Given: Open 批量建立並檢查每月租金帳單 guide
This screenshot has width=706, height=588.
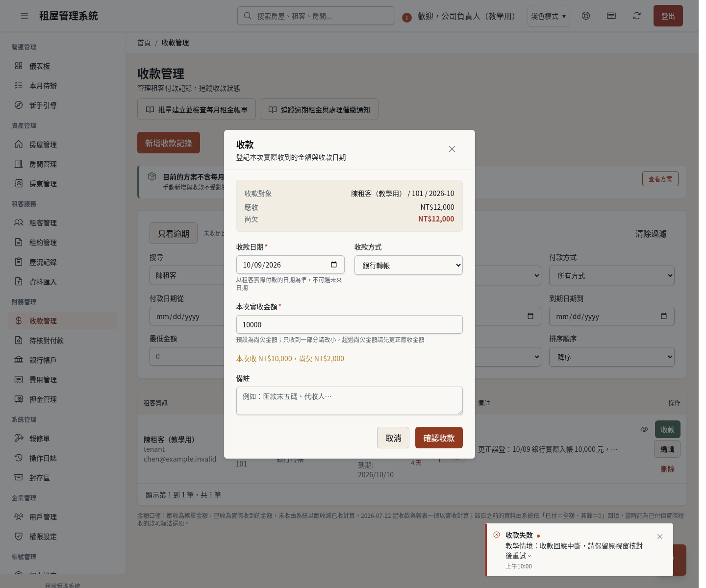Looking at the screenshot, I should point(197,110).
